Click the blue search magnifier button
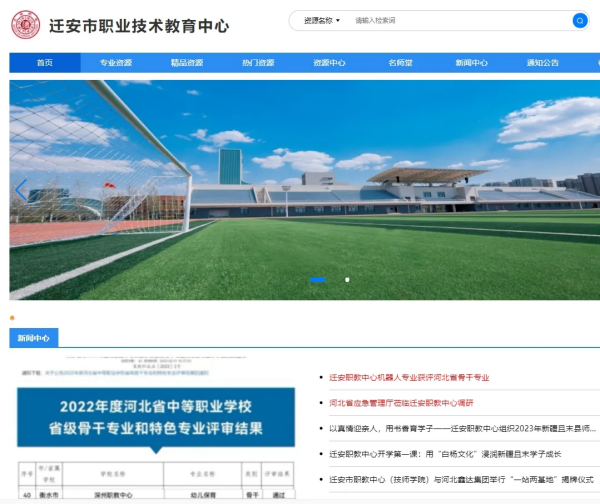Screen dimensions: 600x504 [579, 20]
